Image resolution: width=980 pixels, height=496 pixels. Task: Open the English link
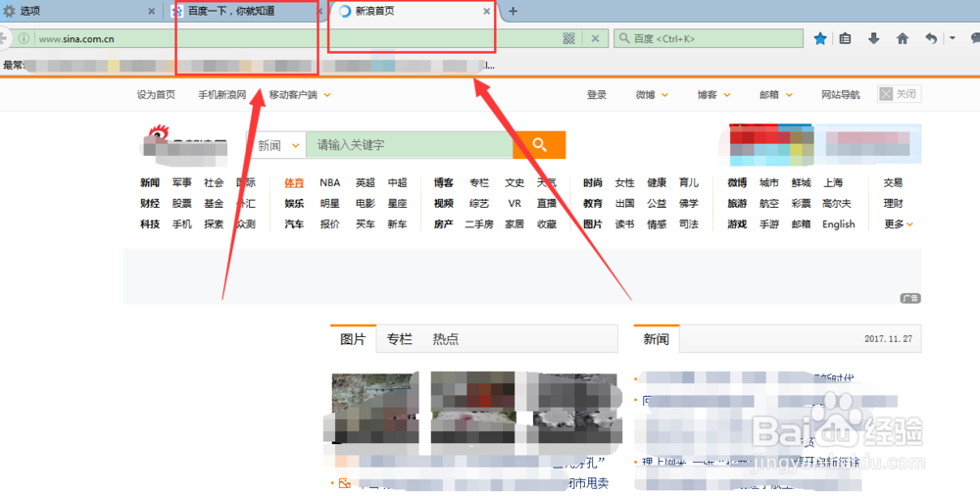pos(839,223)
